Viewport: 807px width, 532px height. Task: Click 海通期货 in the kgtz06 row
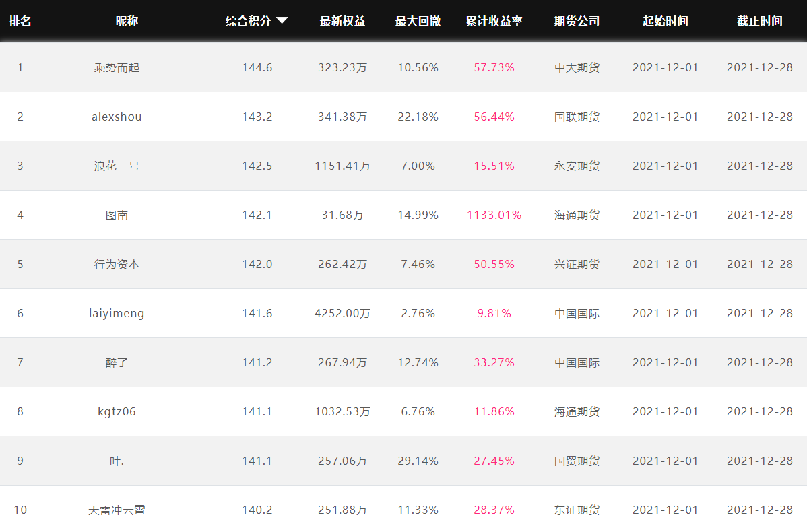point(577,411)
